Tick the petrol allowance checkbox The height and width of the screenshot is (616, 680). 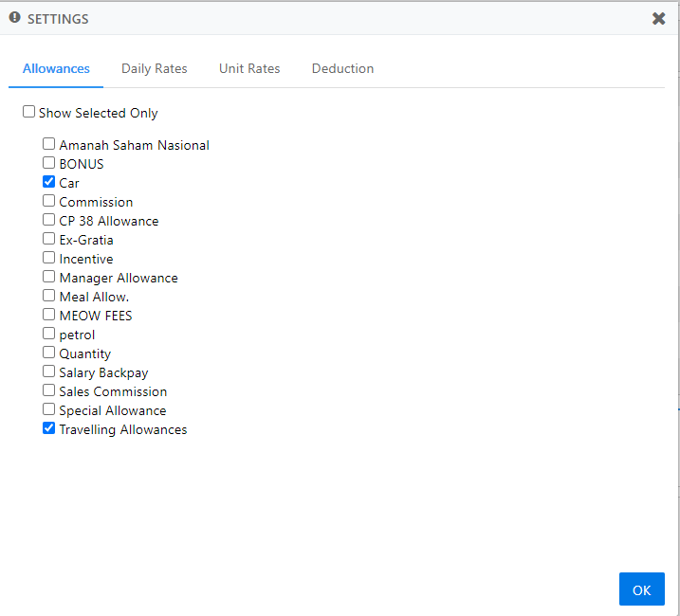(48, 334)
